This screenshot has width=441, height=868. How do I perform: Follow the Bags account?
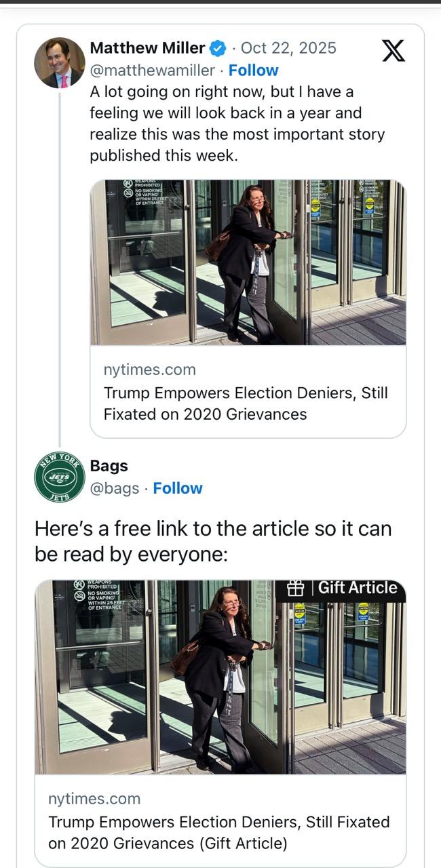tap(177, 488)
